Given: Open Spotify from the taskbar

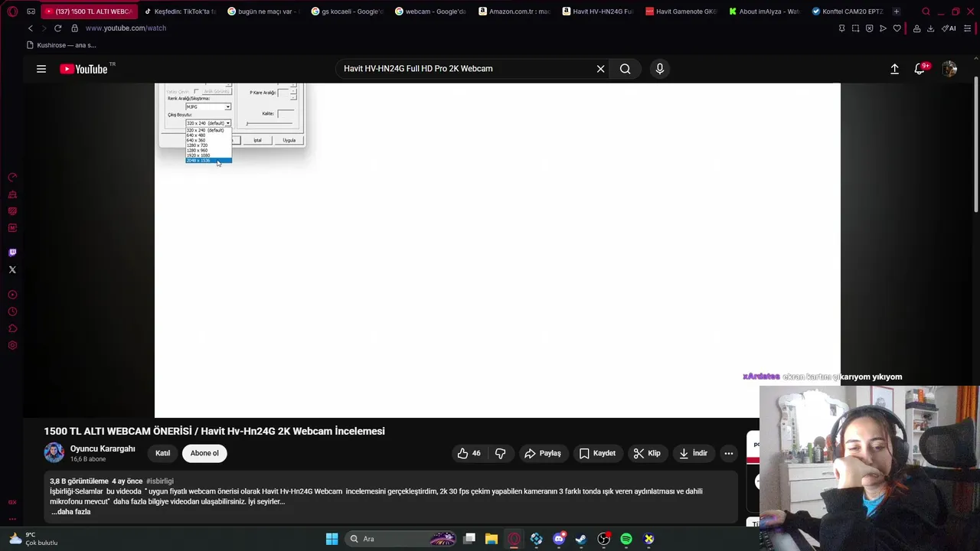Looking at the screenshot, I should tap(626, 539).
